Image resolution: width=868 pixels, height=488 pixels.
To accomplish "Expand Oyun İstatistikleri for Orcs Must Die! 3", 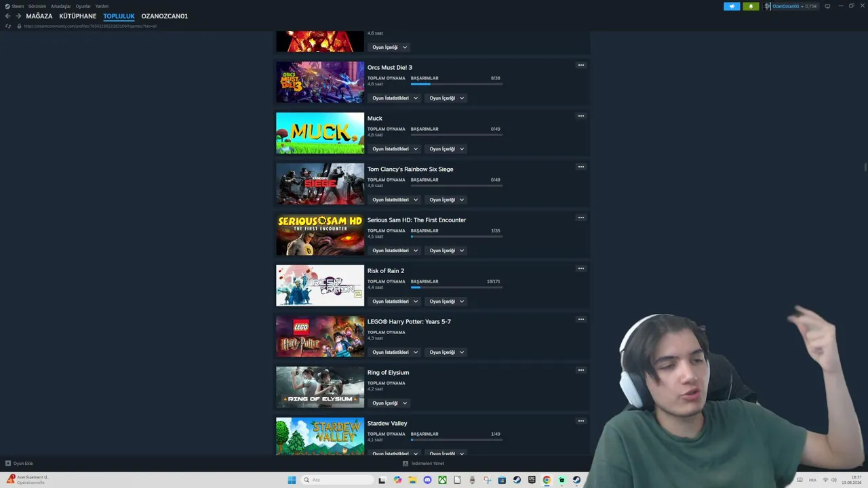I will coord(395,98).
